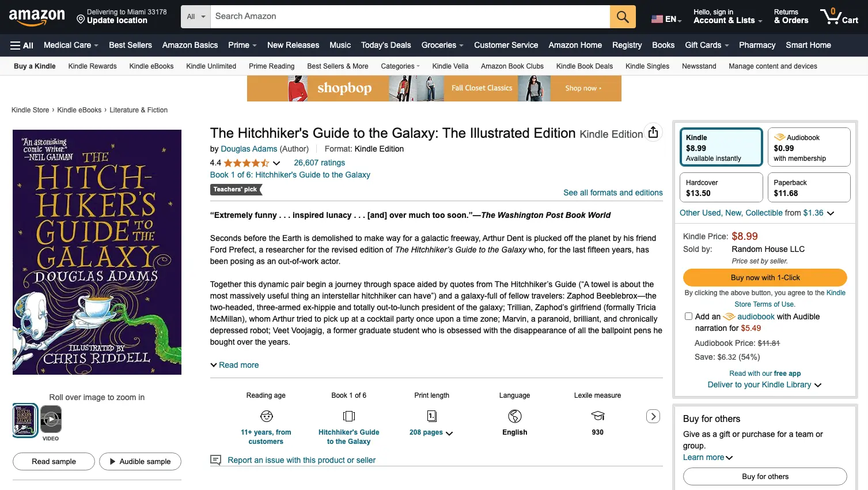Screen dimensions: 868x490
Task: Click the right carousel arrow near Lexile measure
Action: tap(653, 416)
